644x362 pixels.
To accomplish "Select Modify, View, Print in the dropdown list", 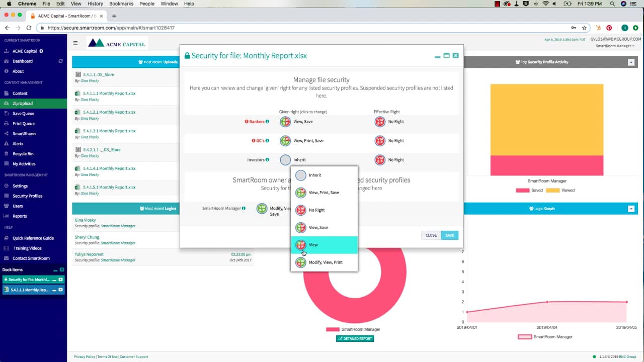I will pos(325,262).
